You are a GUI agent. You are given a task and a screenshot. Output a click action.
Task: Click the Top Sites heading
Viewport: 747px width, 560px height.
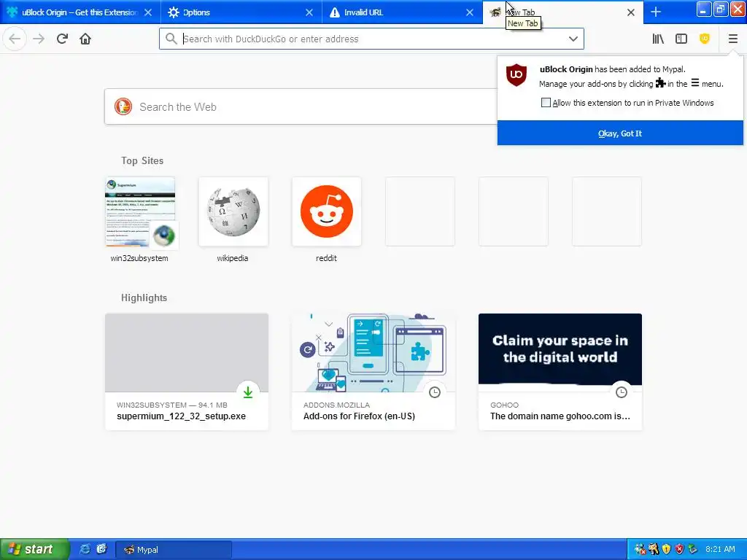click(142, 160)
